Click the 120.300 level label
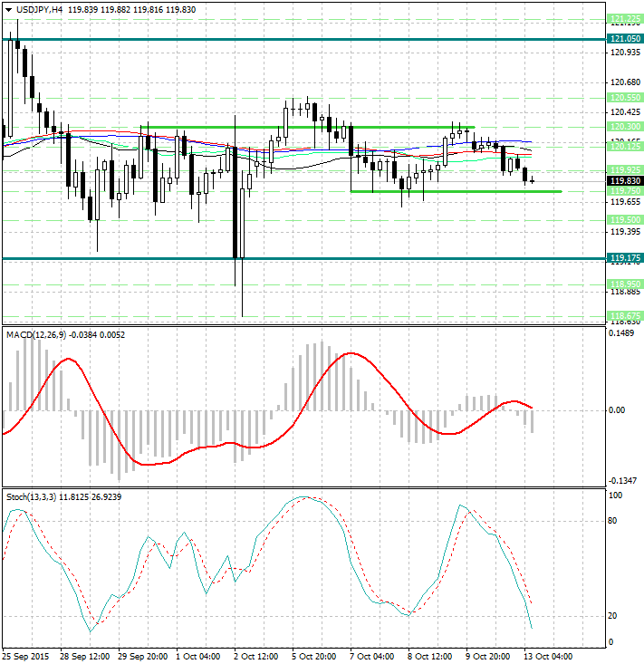This screenshot has width=644, height=664. (625, 127)
